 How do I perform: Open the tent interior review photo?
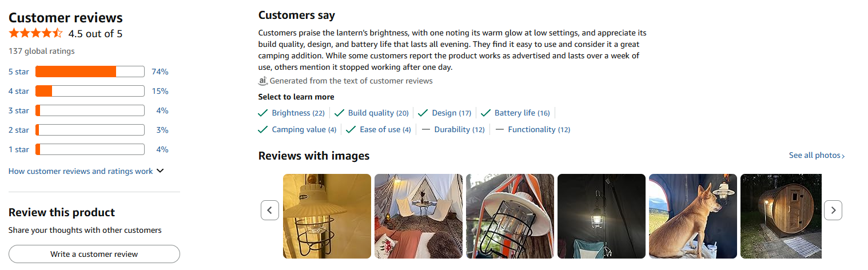pyautogui.click(x=418, y=216)
